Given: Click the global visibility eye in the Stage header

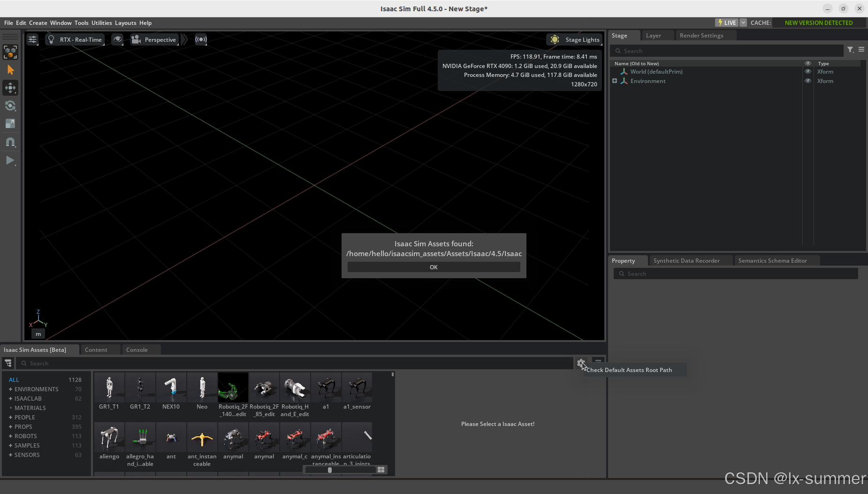Looking at the screenshot, I should [808, 63].
